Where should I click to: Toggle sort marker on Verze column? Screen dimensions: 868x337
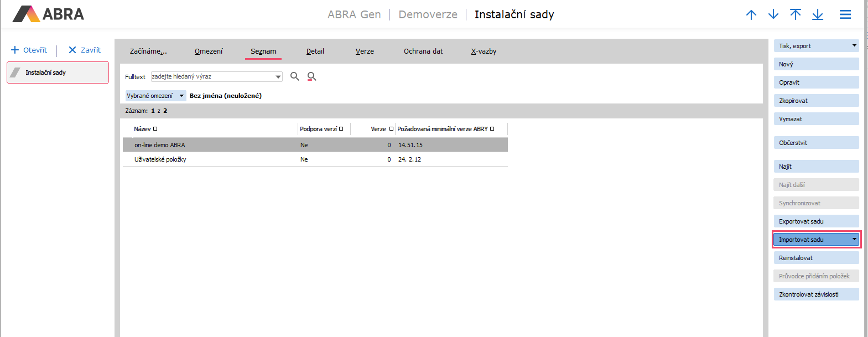(x=391, y=129)
